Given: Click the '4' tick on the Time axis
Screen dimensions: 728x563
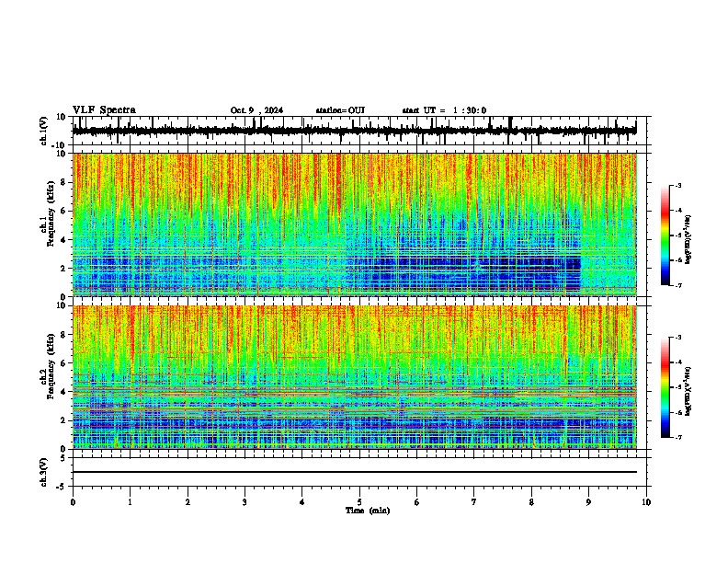Looking at the screenshot, I should (x=302, y=501).
